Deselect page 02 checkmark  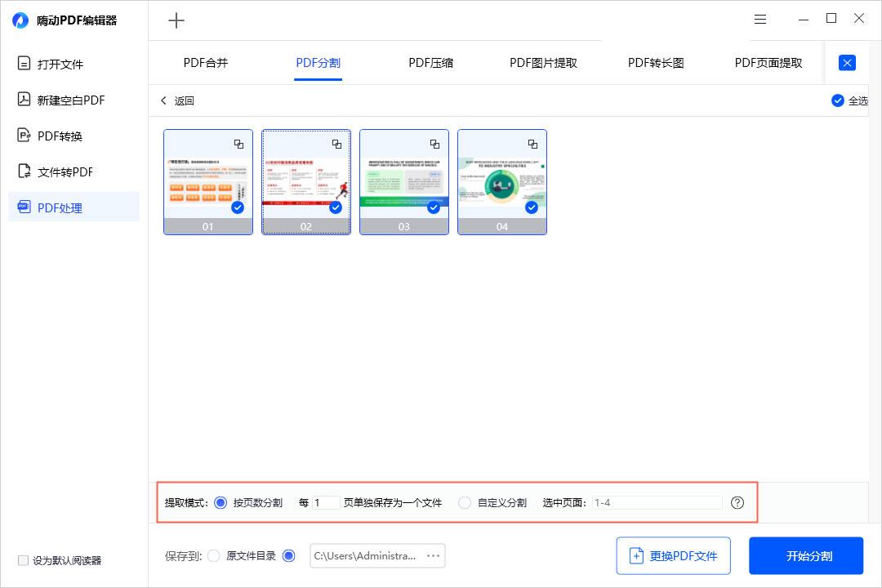point(336,207)
